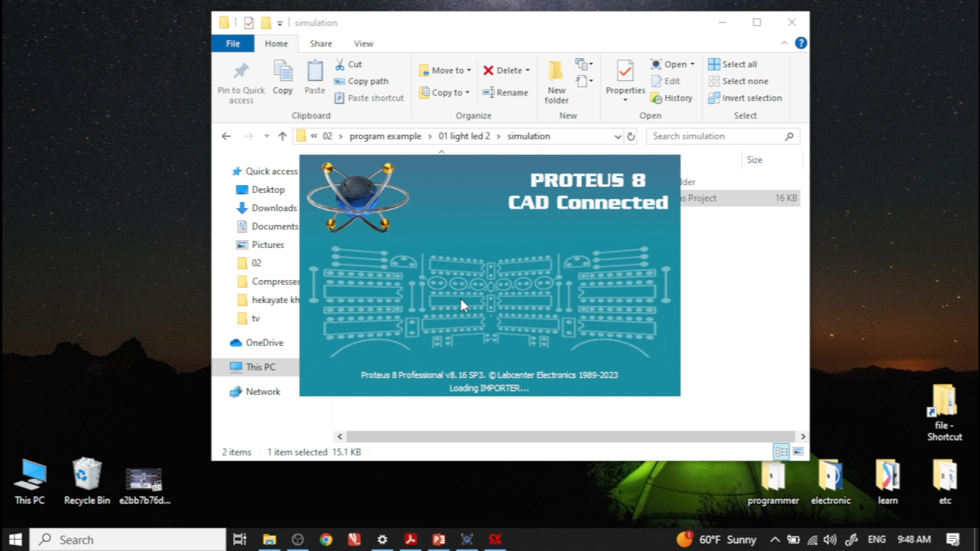Click the Windows taskbar Search box
The width and height of the screenshot is (980, 551).
128,539
